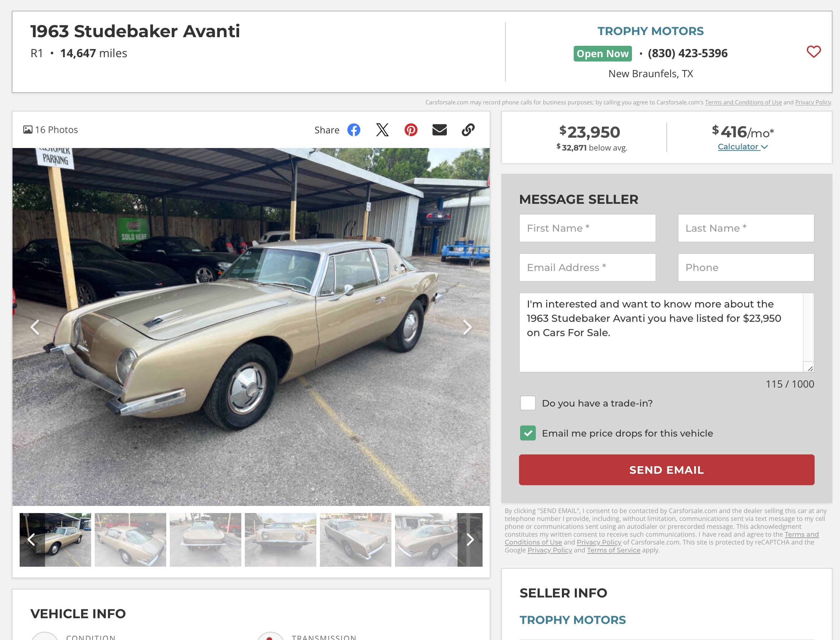Open Terms and Conditions of Use link
This screenshot has width=840, height=640.
pos(743,102)
